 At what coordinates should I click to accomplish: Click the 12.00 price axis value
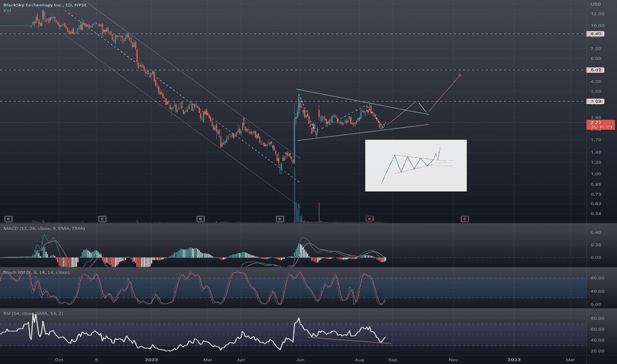[597, 14]
